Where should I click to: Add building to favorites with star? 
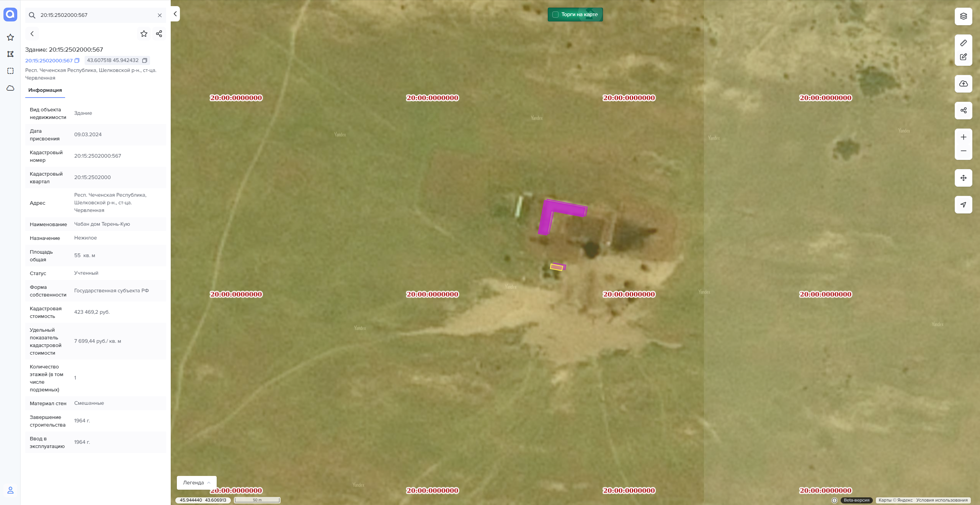(144, 34)
